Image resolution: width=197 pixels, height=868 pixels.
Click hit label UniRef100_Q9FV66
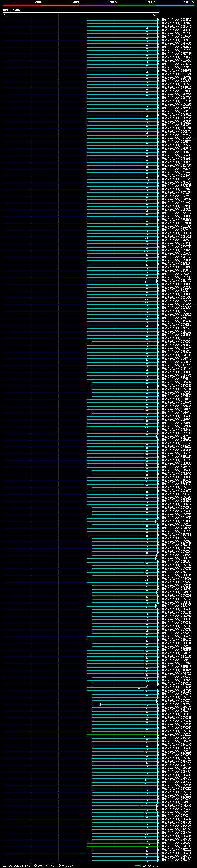[177, 94]
